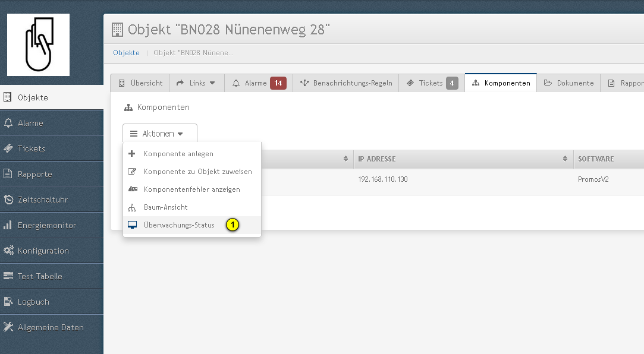Click the building icon in the page title
This screenshot has width=644, height=354.
[x=117, y=30]
